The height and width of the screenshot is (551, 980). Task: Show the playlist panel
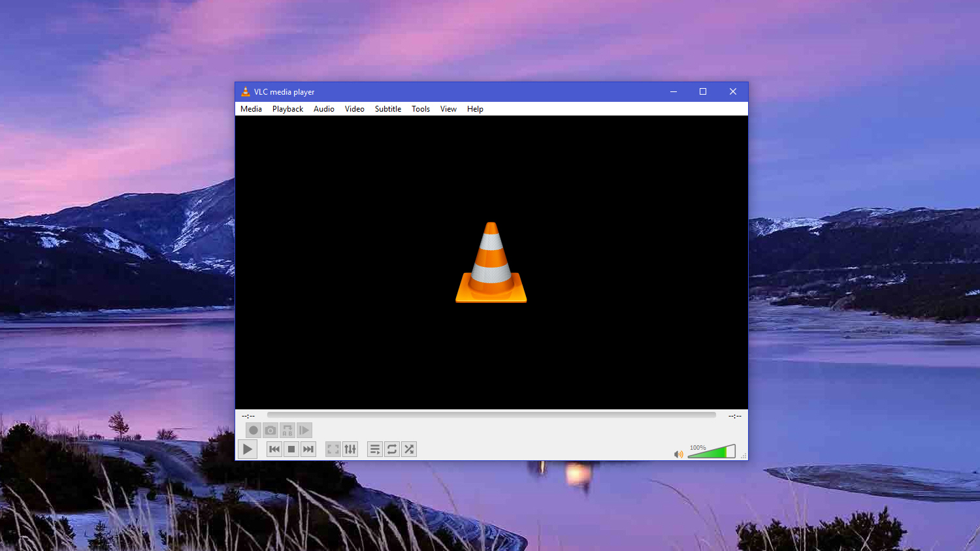pyautogui.click(x=374, y=449)
